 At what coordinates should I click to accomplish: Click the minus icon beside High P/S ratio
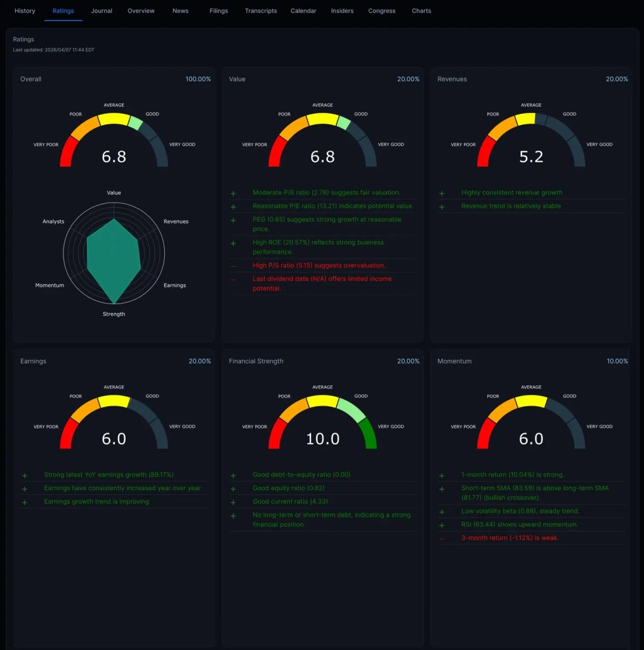tap(233, 266)
